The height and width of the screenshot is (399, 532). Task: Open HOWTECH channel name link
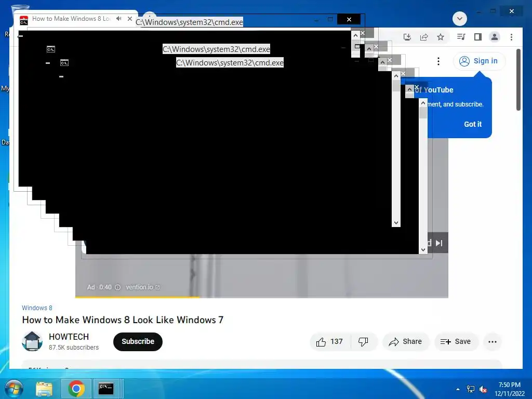point(69,337)
